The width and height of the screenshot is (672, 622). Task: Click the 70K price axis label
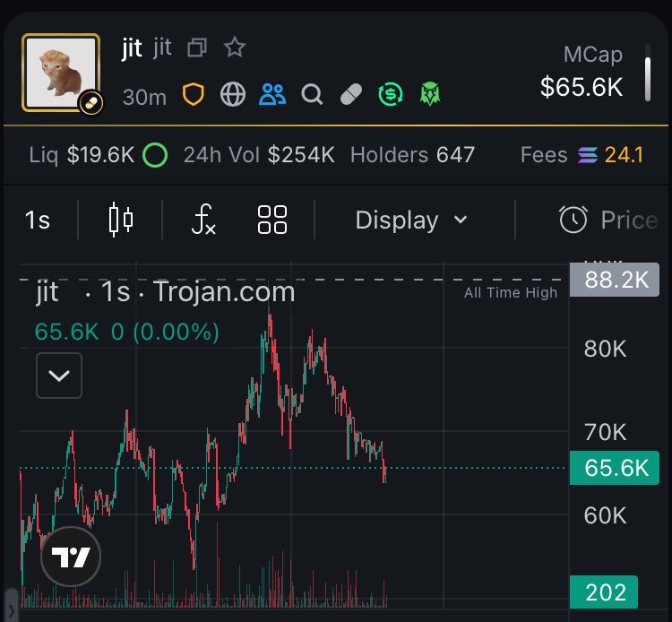pyautogui.click(x=605, y=432)
